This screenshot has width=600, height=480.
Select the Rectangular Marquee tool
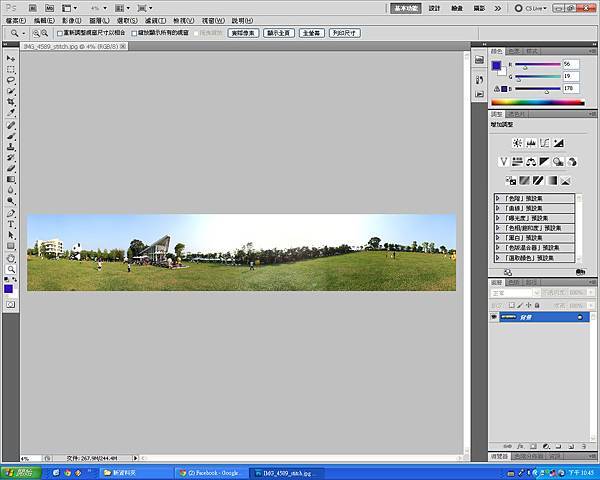tap(11, 70)
